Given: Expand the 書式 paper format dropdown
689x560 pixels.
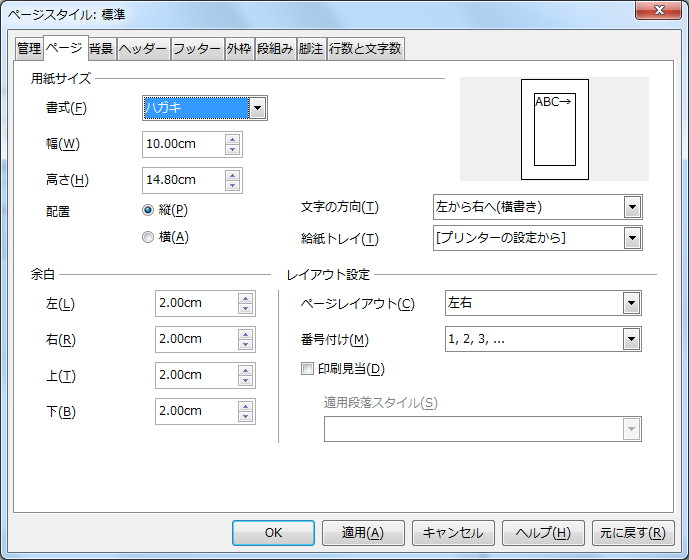Looking at the screenshot, I should coord(257,108).
